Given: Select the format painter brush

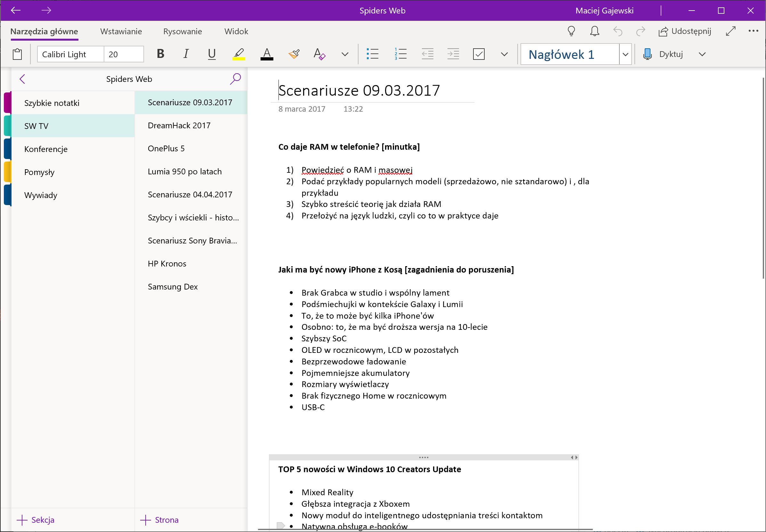Looking at the screenshot, I should click(294, 54).
